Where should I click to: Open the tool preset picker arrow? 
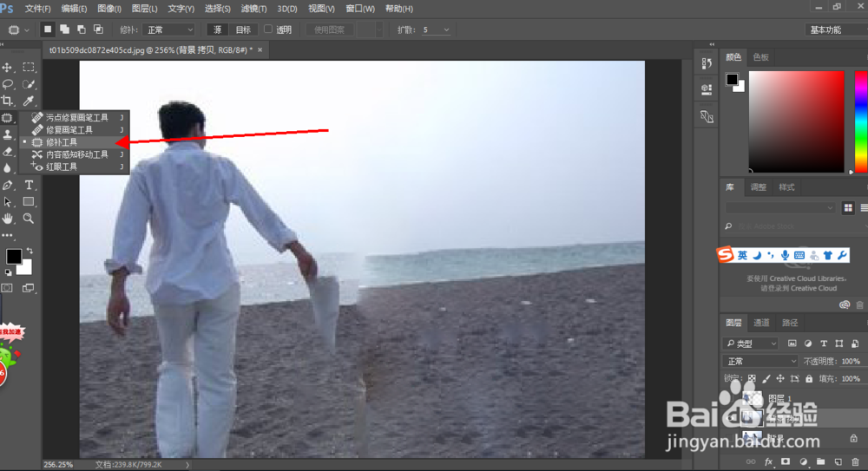click(27, 29)
